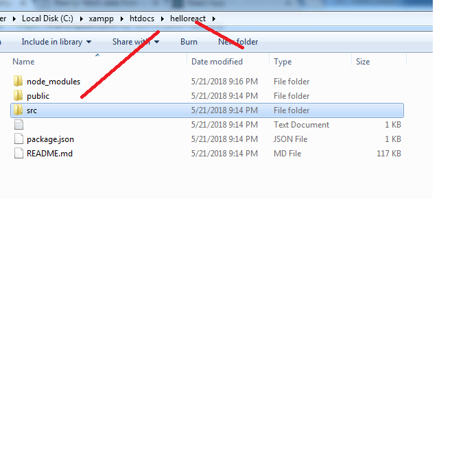Screen dimensions: 476x452
Task: Go to Local Disk (C:) in breadcrumb
Action: [47, 19]
